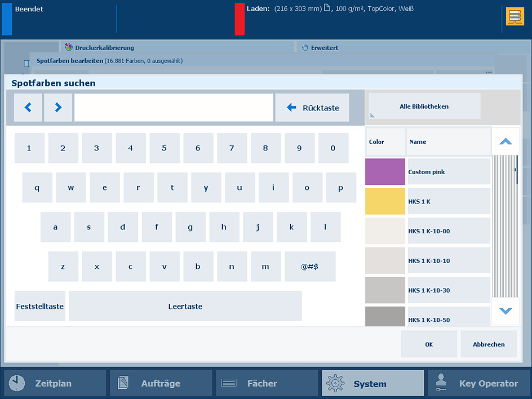Toggle the Feststelltaste caps lock key
This screenshot has height=399, width=532.
pos(39,307)
